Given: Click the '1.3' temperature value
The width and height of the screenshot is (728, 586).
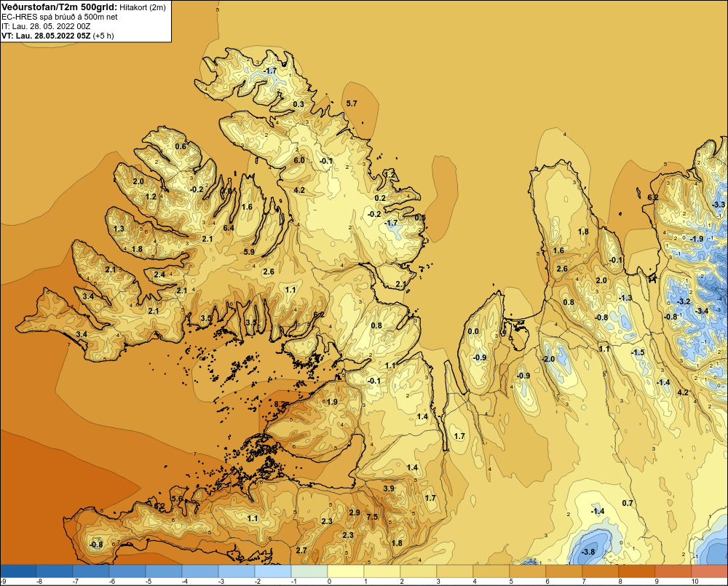Looking at the screenshot, I should click(x=119, y=229).
